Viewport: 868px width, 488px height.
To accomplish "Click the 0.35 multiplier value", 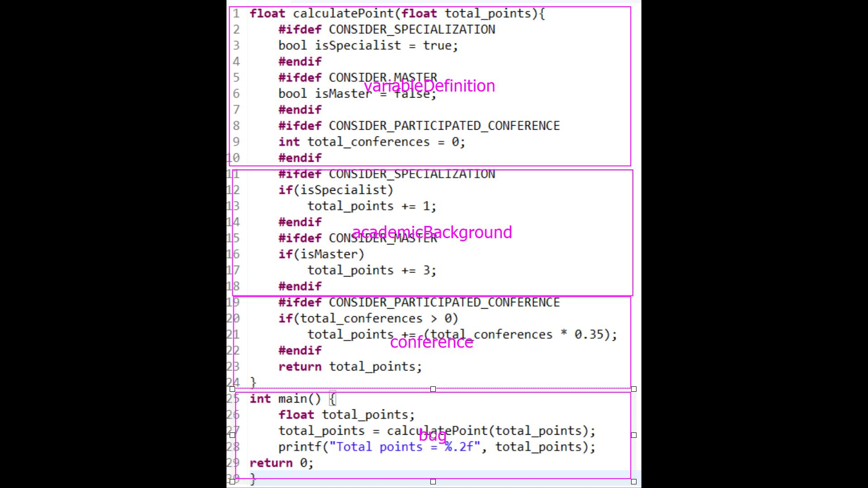I will (589, 334).
